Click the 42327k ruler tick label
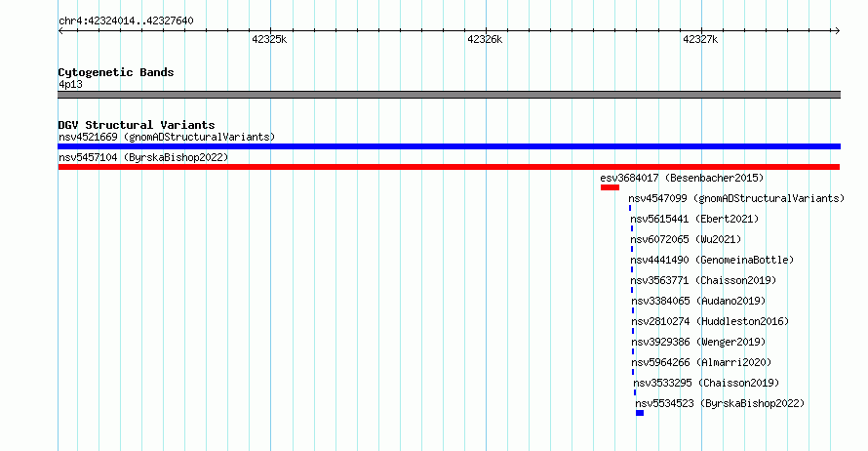The image size is (868, 451). click(x=700, y=39)
